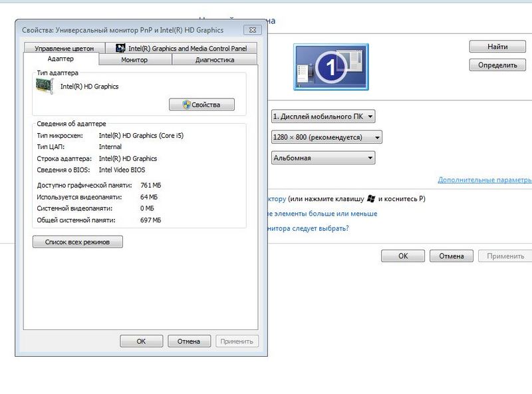
Task: Click the graphics adapter card icon
Action: pos(45,87)
